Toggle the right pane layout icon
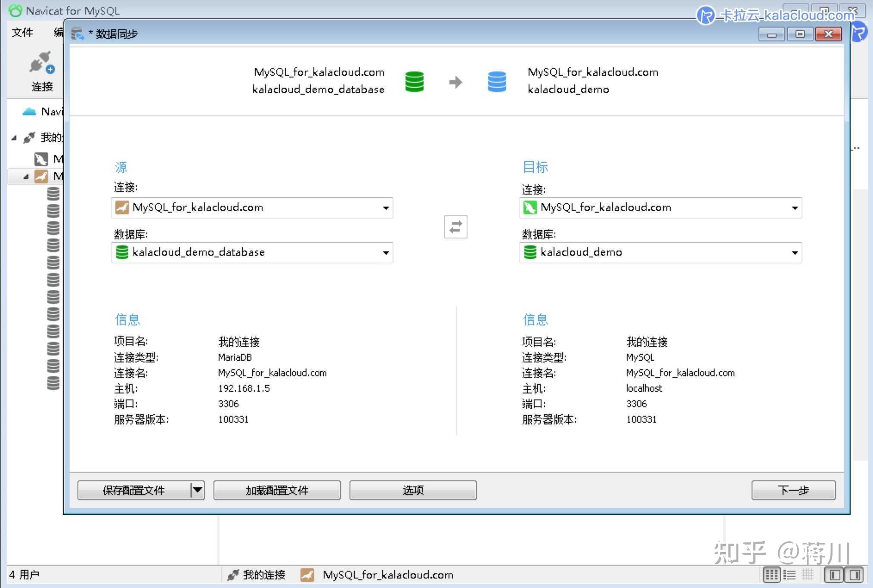 click(x=854, y=575)
